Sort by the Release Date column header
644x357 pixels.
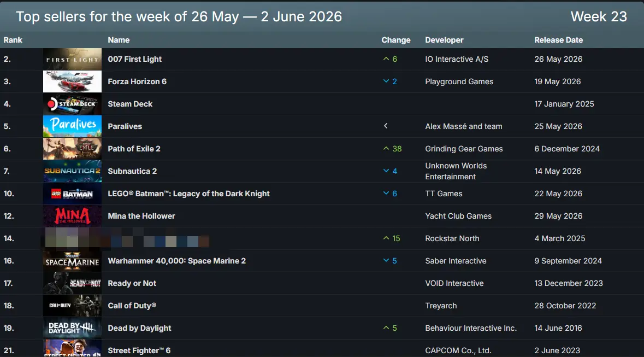tap(559, 40)
